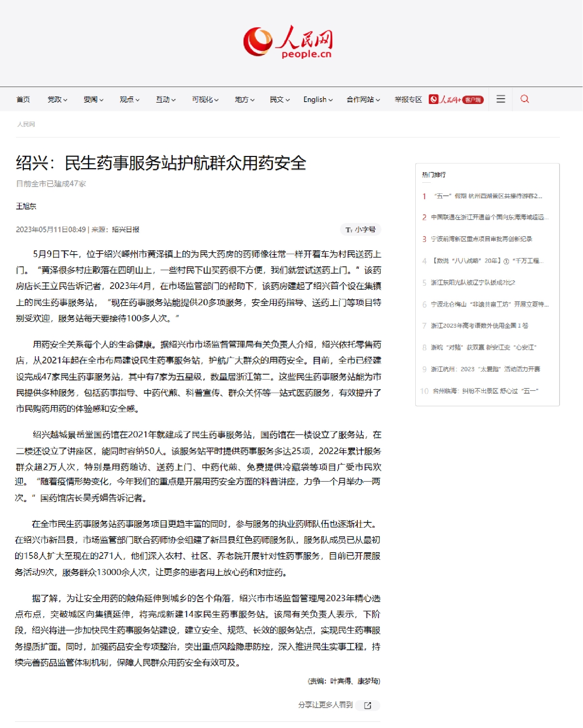Open ranked article 1 about 杭州西湖景区
Image resolution: width=583 pixels, height=728 pixels.
[x=488, y=196]
